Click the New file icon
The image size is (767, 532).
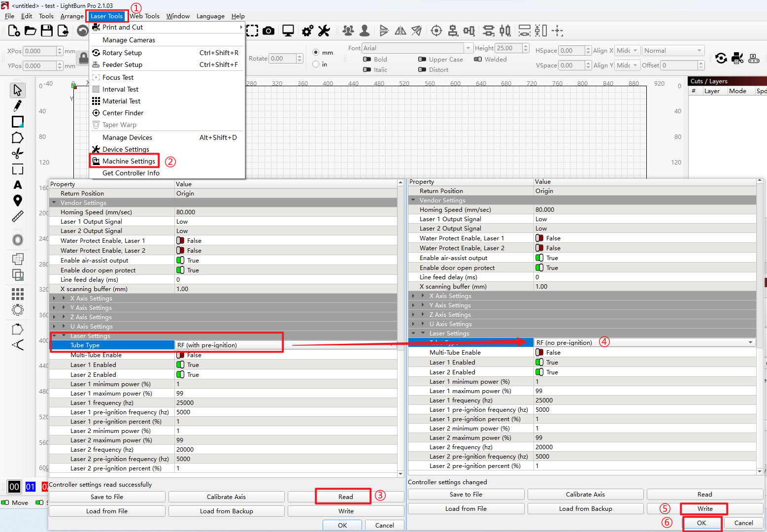coord(14,31)
